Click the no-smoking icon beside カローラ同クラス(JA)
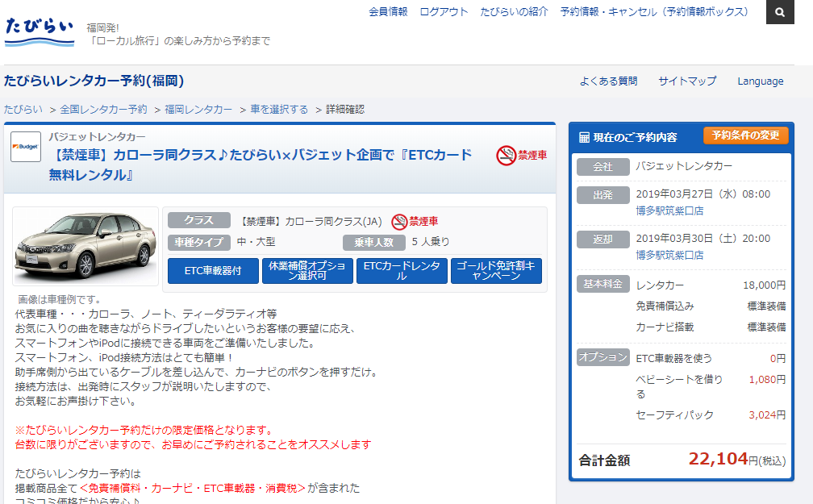The width and height of the screenshot is (813, 504). coord(399,222)
